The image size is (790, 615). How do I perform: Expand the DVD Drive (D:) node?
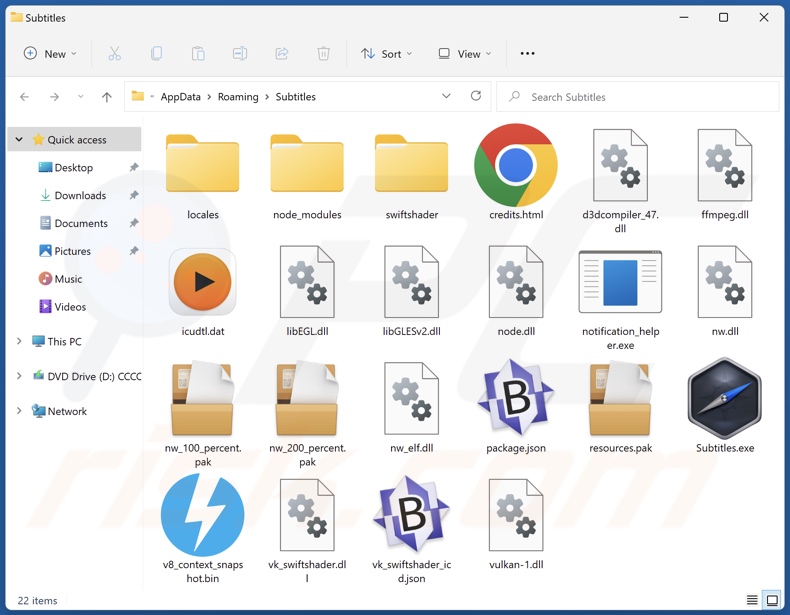pos(19,376)
